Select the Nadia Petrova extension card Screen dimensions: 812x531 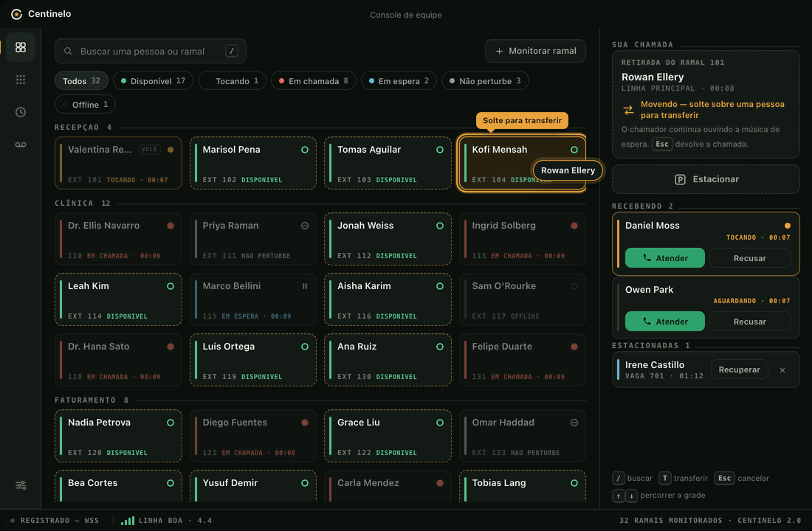pyautogui.click(x=119, y=436)
